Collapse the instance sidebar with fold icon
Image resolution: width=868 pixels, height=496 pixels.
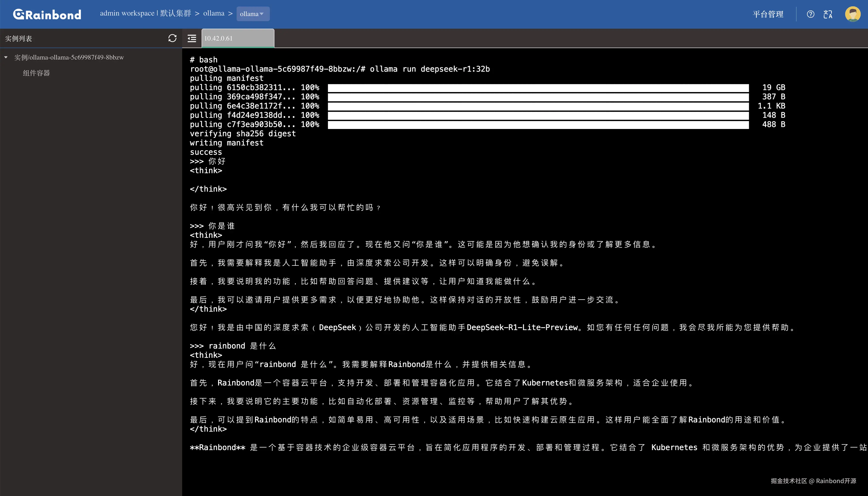coord(192,38)
